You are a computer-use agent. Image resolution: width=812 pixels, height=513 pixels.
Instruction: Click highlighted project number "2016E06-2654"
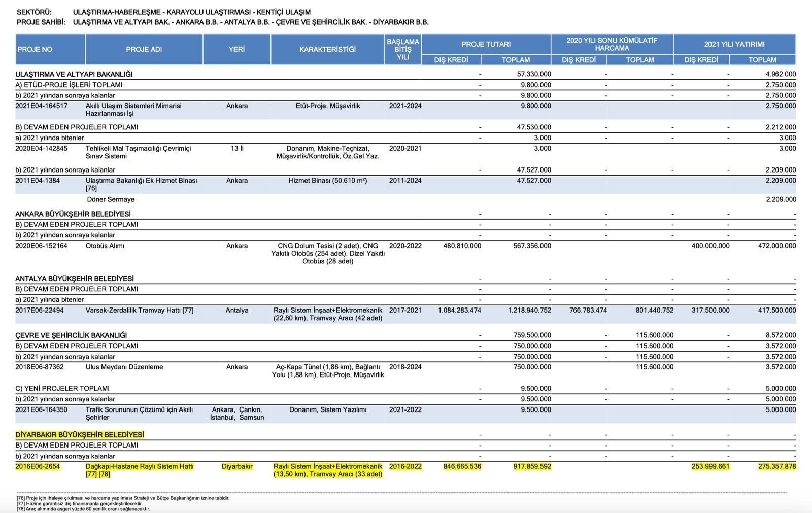38,467
